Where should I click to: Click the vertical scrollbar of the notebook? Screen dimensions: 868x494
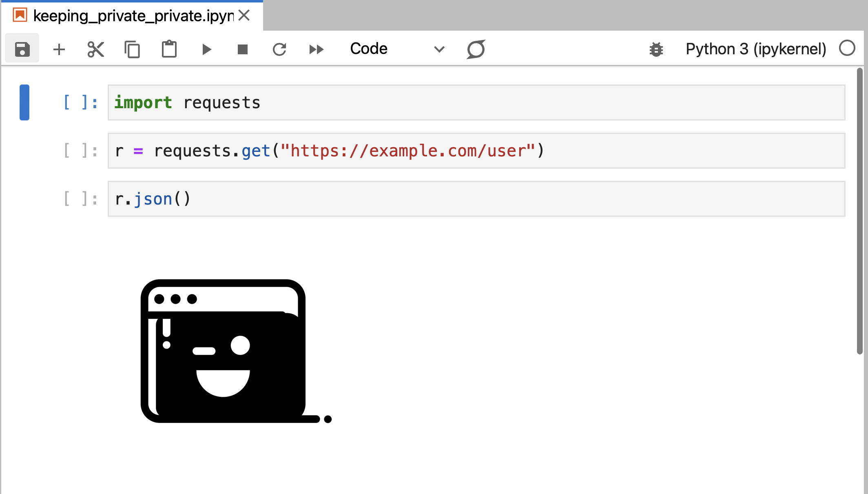point(859,211)
